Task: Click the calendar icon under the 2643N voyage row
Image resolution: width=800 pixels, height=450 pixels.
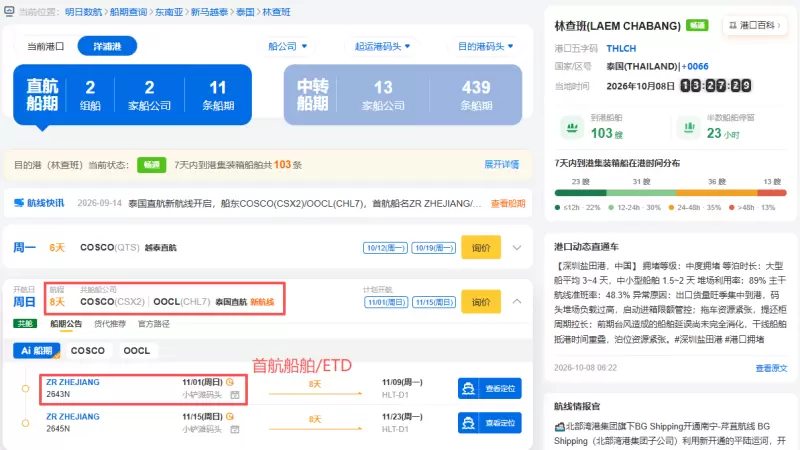Action: click(x=235, y=395)
